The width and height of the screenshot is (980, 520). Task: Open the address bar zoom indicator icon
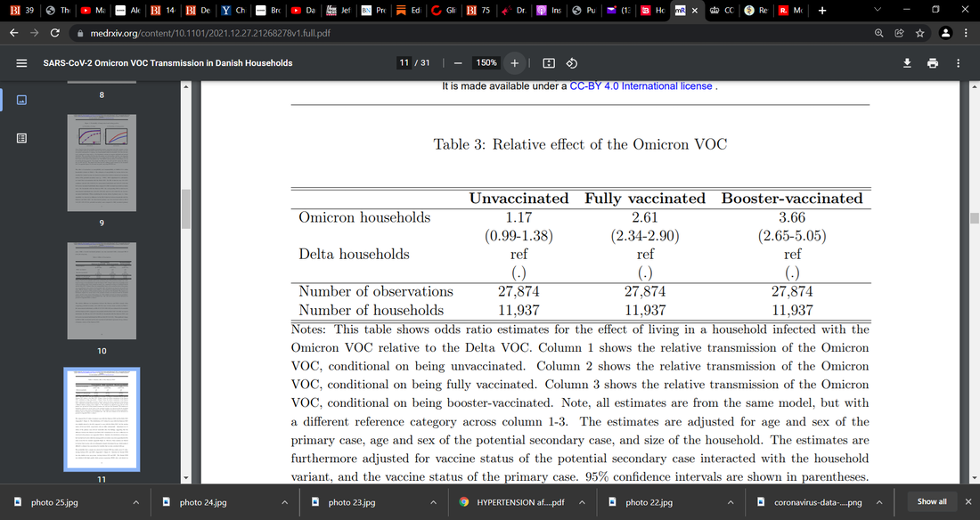coord(878,33)
